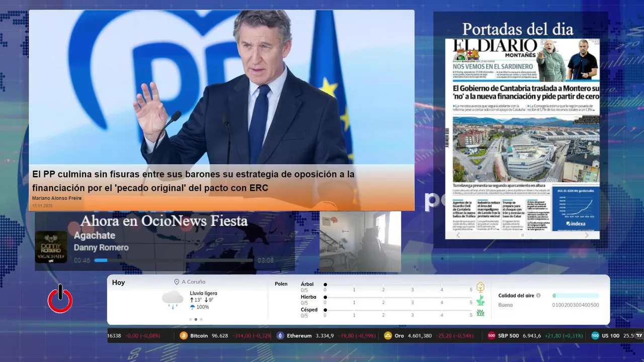Click the elapsed time 00:46

click(x=82, y=260)
